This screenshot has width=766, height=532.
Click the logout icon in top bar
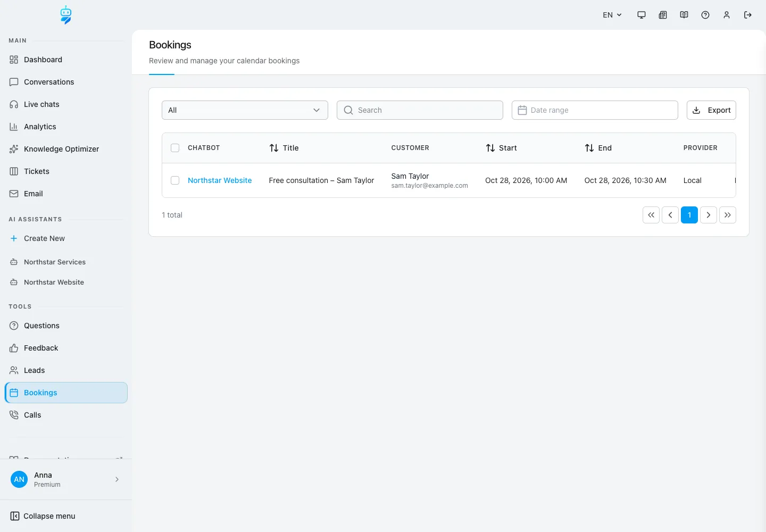tap(748, 15)
